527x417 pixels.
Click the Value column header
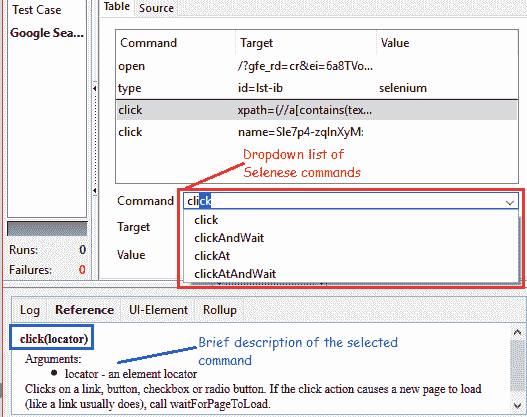(x=447, y=43)
